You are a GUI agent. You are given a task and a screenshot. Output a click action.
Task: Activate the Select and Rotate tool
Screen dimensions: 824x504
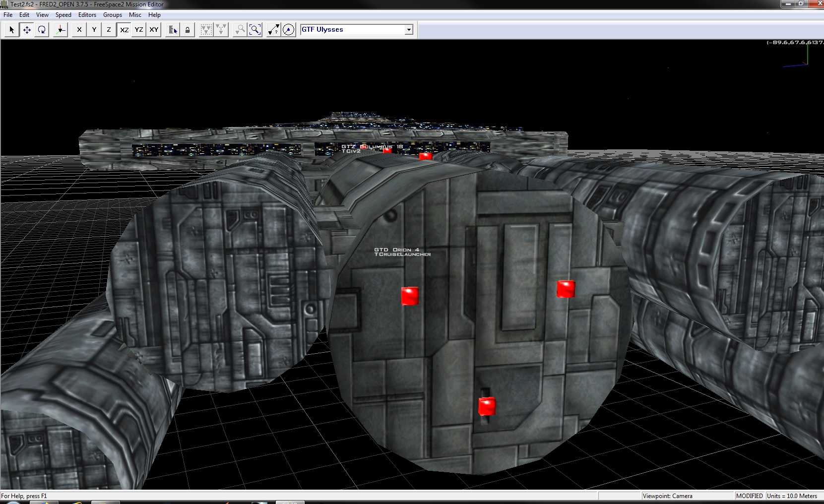coord(42,30)
